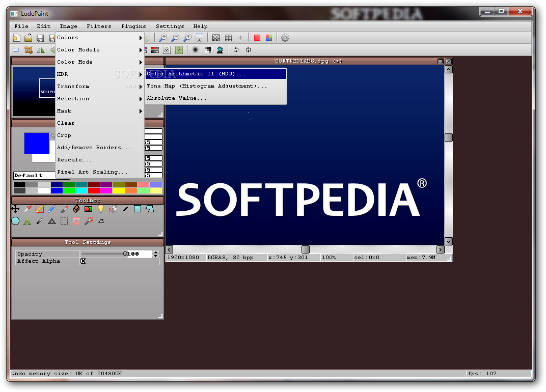Select the Ellipse shape tool
Viewport: 546px width, 392px height.
pyautogui.click(x=15, y=221)
